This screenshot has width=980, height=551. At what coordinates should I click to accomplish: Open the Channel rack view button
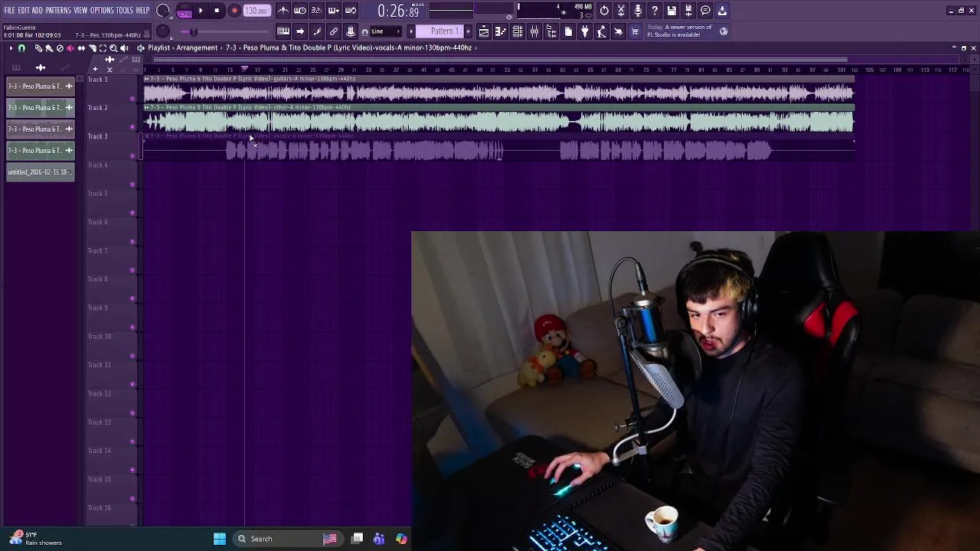517,31
